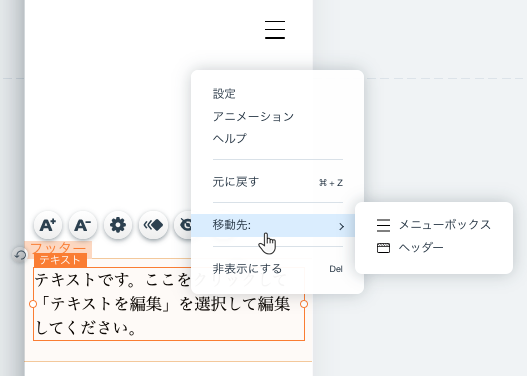This screenshot has width=527, height=376.
Task: Move element to メニューボックス
Action: [434, 225]
